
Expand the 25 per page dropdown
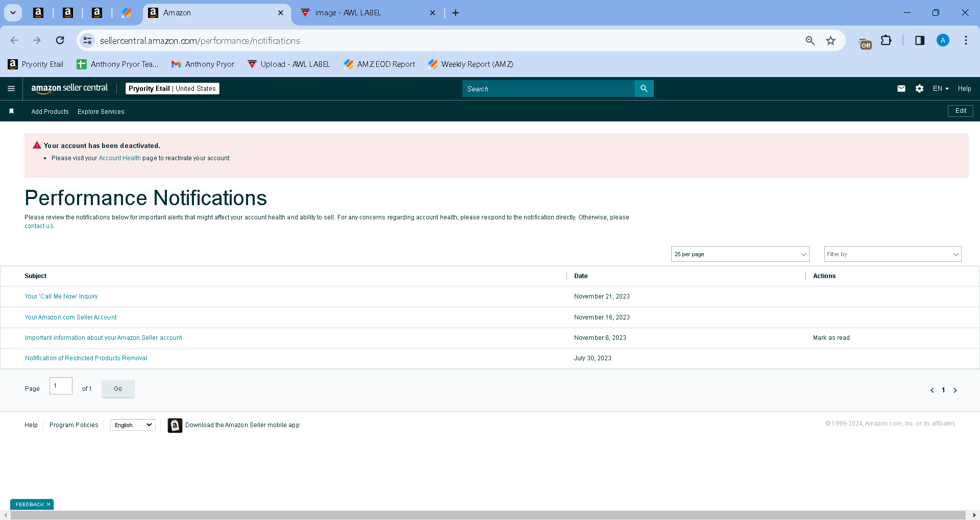740,254
